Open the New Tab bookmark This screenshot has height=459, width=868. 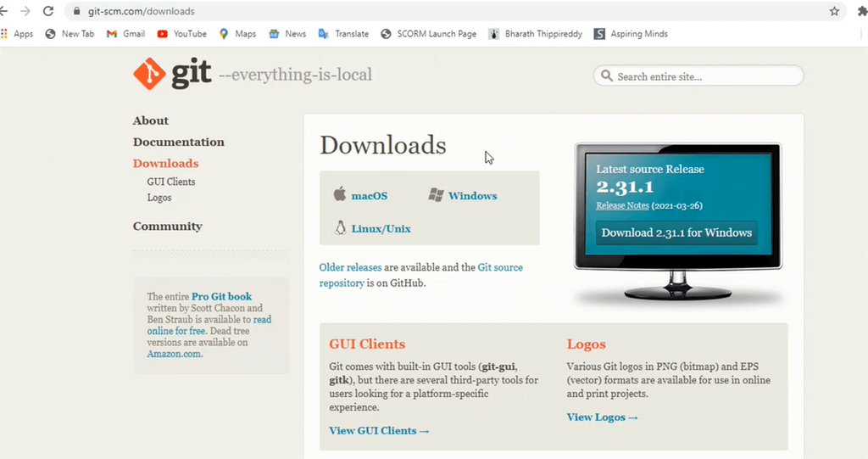[70, 34]
